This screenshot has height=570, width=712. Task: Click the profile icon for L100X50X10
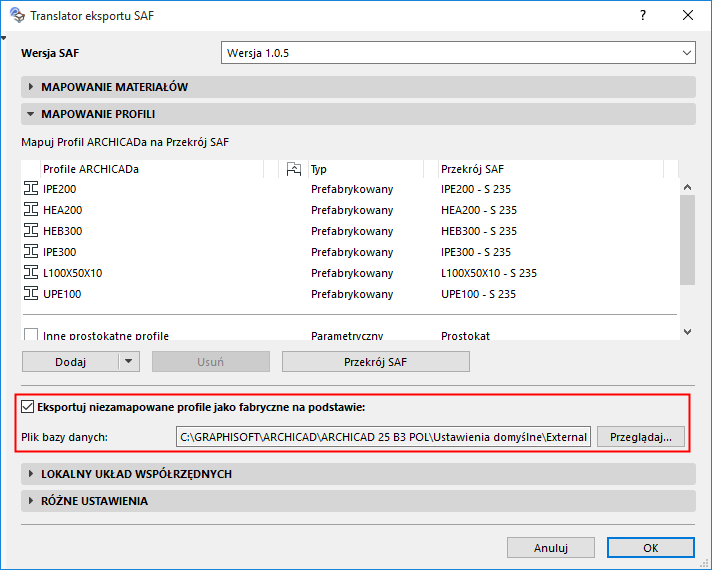pyautogui.click(x=31, y=273)
